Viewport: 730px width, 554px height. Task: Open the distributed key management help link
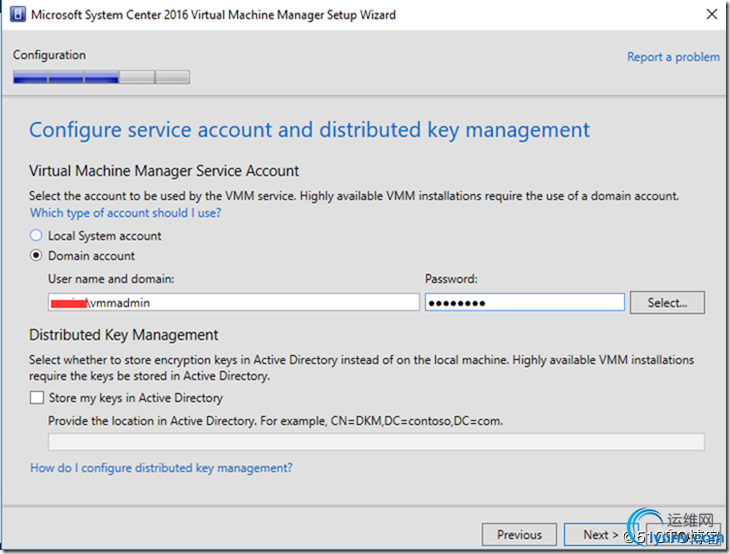161,468
